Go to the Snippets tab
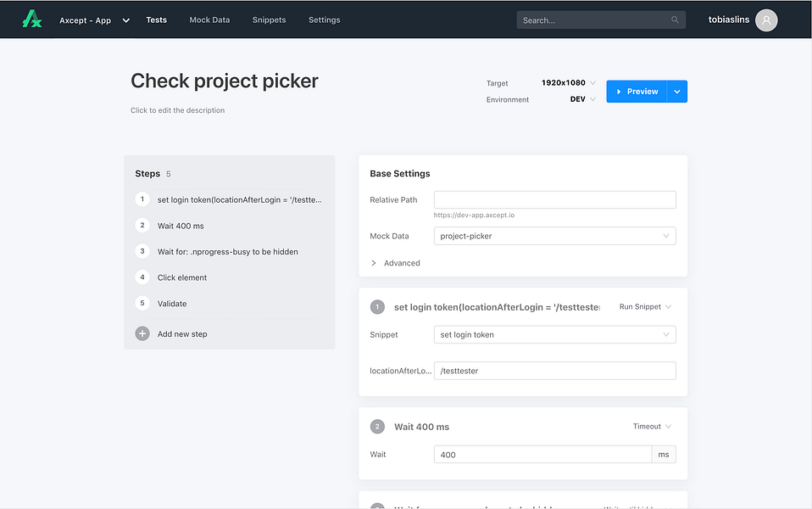This screenshot has width=812, height=509. coord(269,20)
